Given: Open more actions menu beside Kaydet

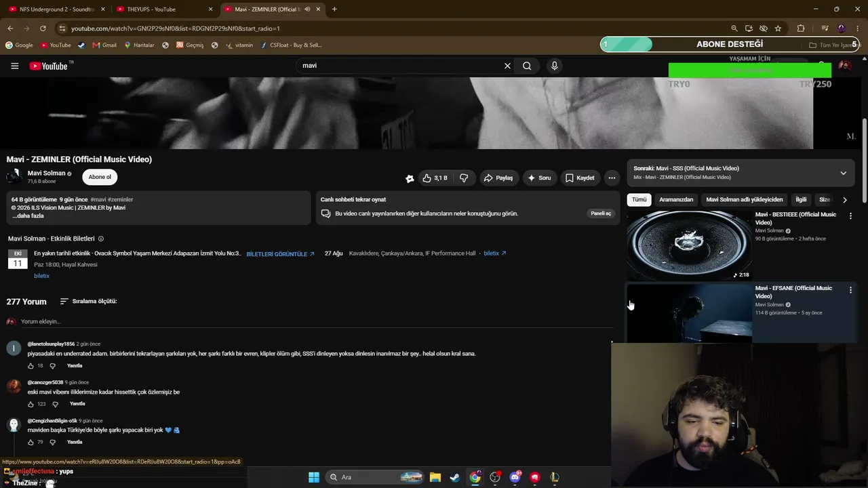Looking at the screenshot, I should (612, 178).
